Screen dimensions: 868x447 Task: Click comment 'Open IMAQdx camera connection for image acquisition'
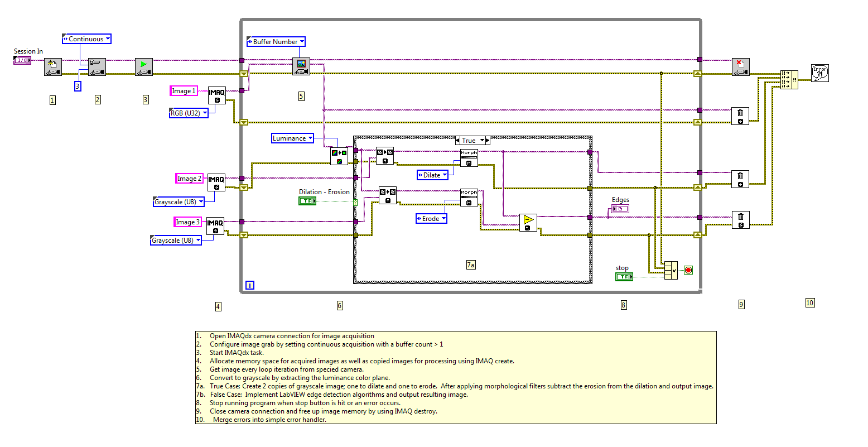pos(292,336)
